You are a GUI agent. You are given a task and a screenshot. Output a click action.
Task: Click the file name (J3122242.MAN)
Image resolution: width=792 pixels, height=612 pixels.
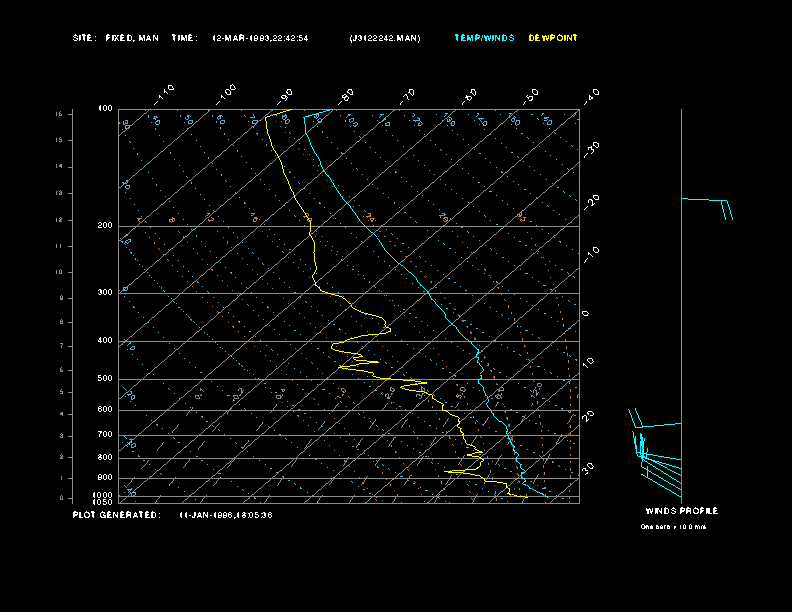pyautogui.click(x=385, y=38)
